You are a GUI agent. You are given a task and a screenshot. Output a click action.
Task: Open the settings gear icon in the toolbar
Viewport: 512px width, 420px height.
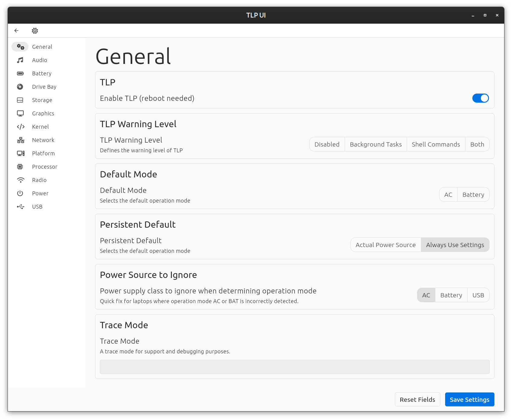pos(35,31)
